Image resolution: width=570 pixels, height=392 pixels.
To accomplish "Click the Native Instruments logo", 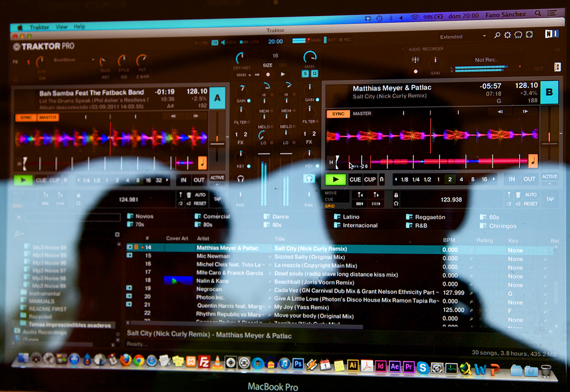I will coord(552,34).
